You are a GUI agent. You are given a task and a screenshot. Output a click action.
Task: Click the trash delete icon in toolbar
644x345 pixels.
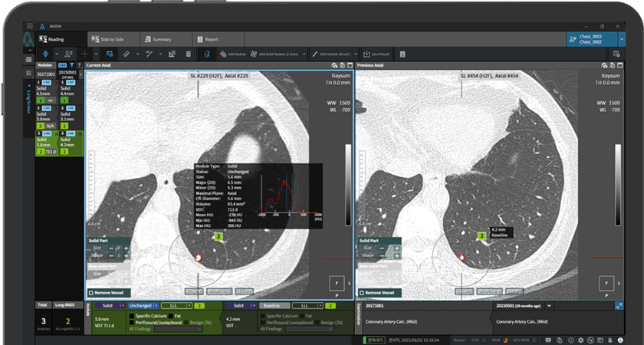click(x=189, y=54)
